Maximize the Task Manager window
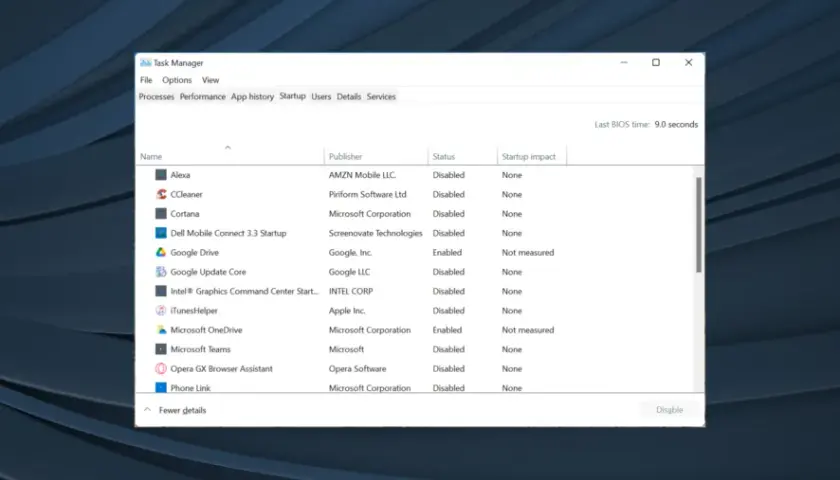The width and height of the screenshot is (840, 480). [656, 63]
